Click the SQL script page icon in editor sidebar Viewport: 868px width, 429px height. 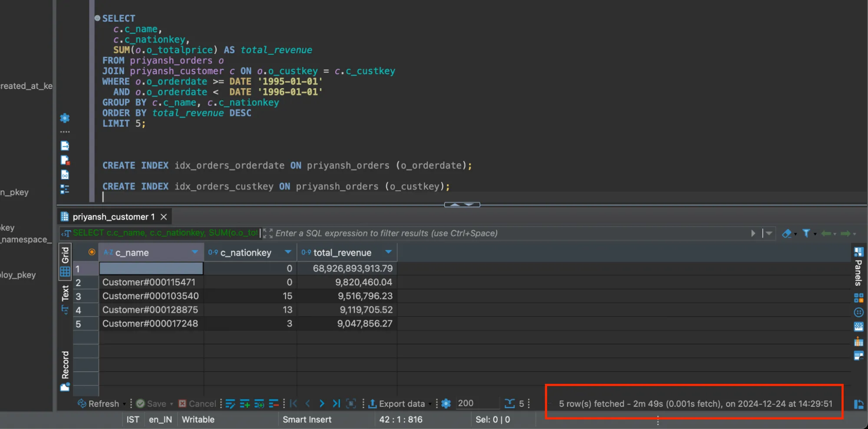(x=65, y=146)
